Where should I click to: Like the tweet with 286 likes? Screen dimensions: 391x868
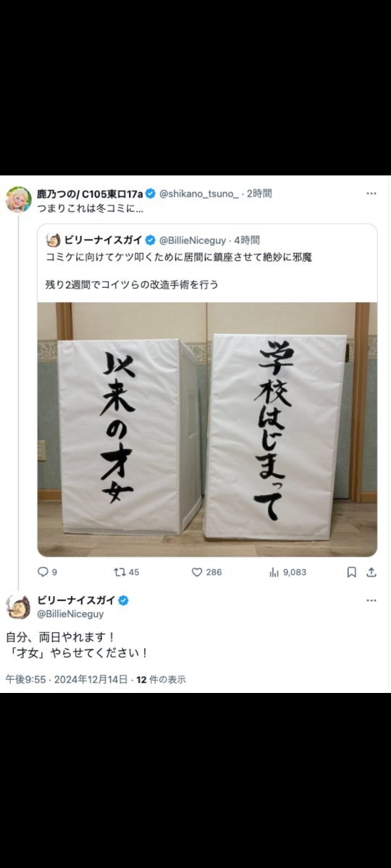pos(196,571)
